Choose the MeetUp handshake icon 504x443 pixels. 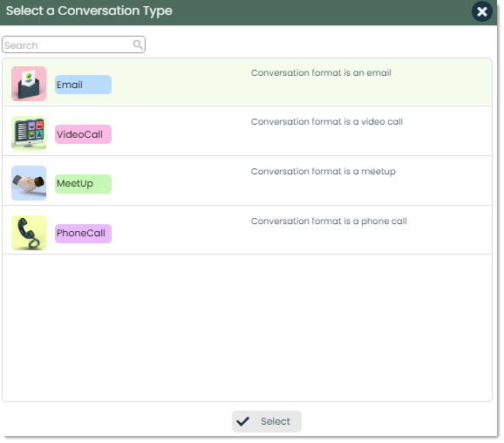[29, 183]
